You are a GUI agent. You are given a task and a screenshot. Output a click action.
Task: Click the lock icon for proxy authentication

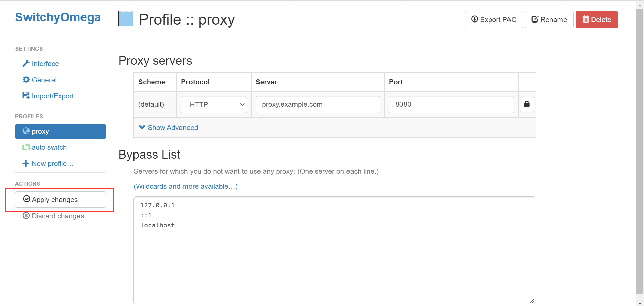527,104
